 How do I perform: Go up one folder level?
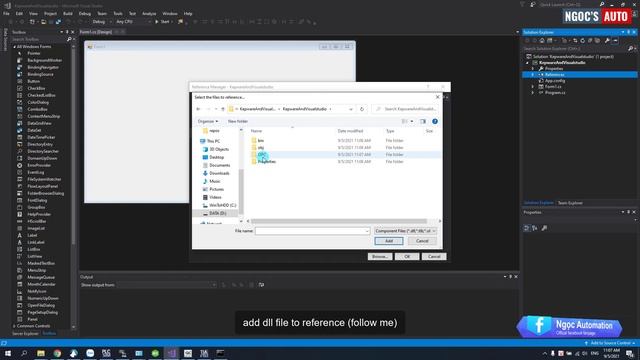coord(223,109)
